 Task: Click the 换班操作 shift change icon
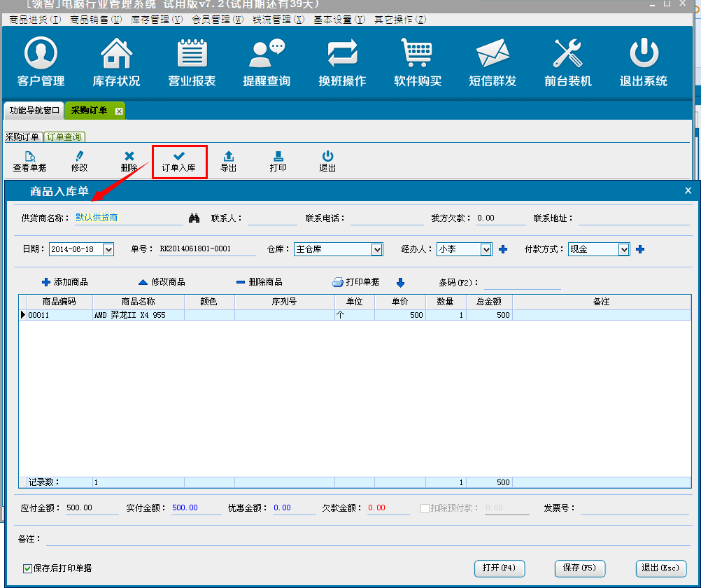point(342,62)
